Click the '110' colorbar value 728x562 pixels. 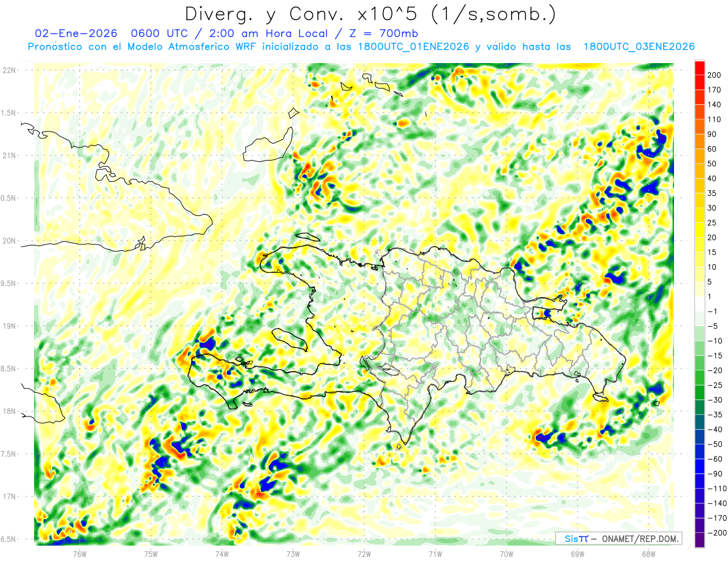click(714, 119)
